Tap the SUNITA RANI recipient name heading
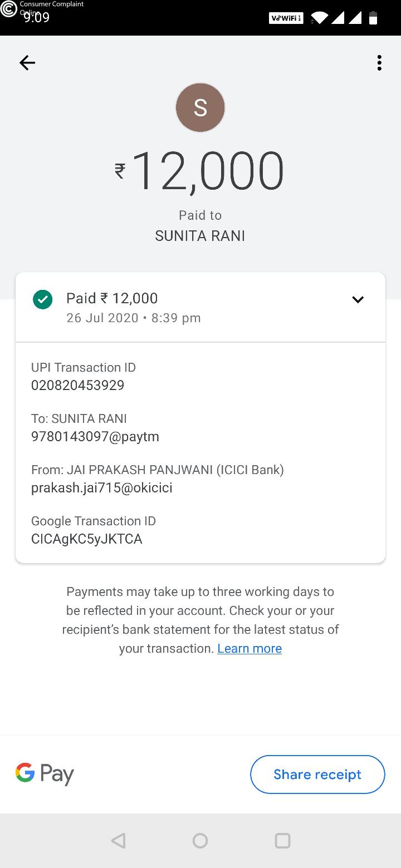Image resolution: width=401 pixels, height=868 pixels. pos(200,236)
